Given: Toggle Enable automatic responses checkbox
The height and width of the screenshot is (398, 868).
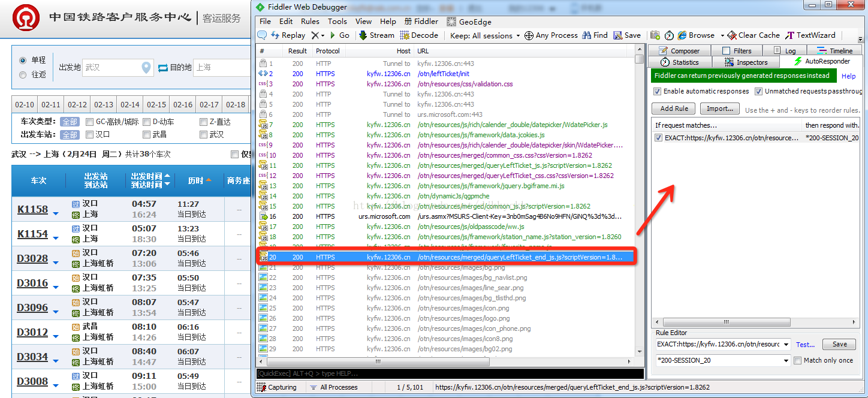Looking at the screenshot, I should 658,91.
